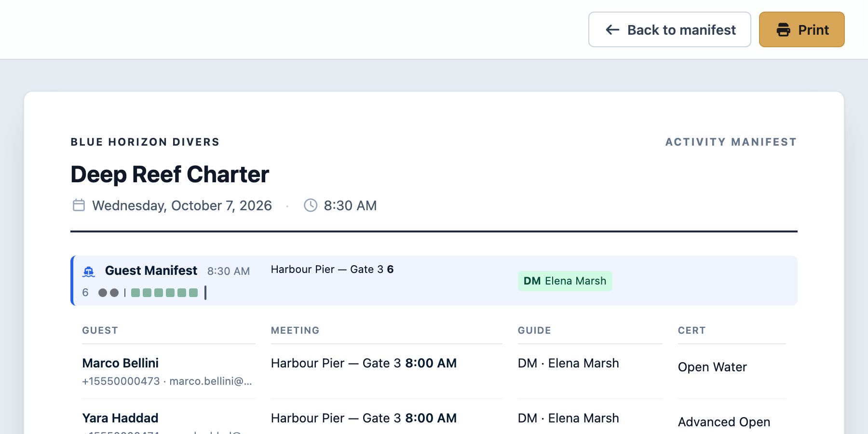Select guest name Yara Haddad
The width and height of the screenshot is (868, 434).
121,418
